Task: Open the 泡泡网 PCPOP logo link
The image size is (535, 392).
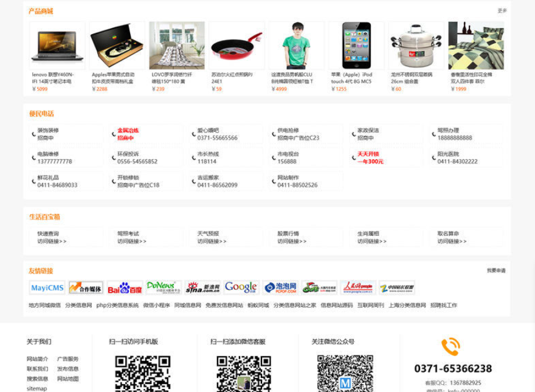Action: [x=280, y=287]
